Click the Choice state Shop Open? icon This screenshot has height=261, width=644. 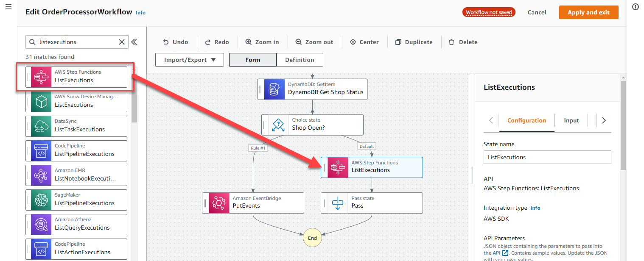278,125
